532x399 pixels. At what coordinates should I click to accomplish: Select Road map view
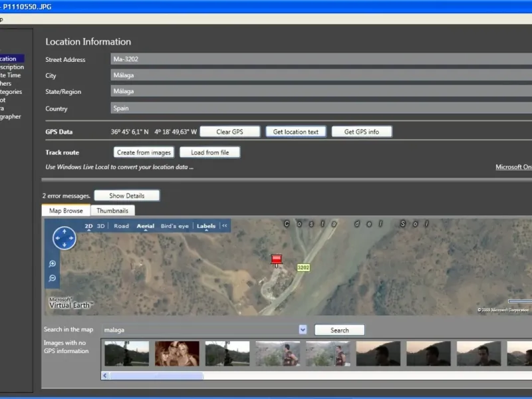(122, 226)
